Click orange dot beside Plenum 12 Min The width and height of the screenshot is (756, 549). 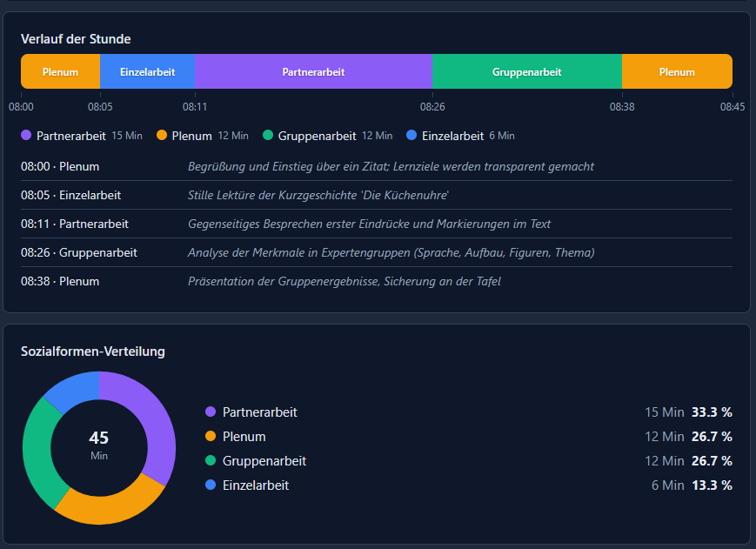pyautogui.click(x=162, y=136)
